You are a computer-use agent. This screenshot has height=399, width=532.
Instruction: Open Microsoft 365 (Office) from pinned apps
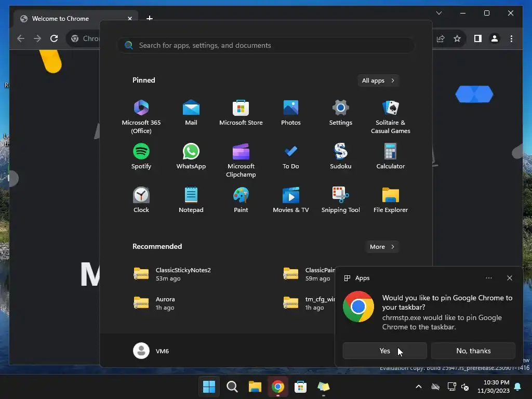tap(141, 117)
